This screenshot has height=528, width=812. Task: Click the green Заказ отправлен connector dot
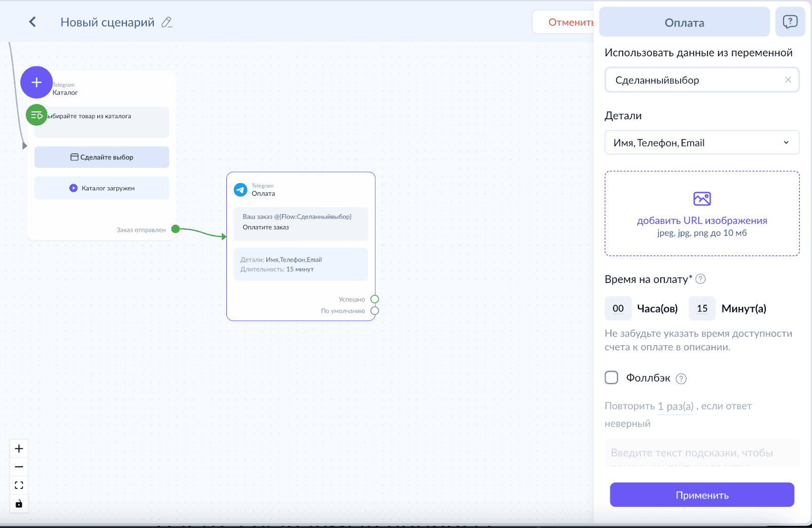176,229
